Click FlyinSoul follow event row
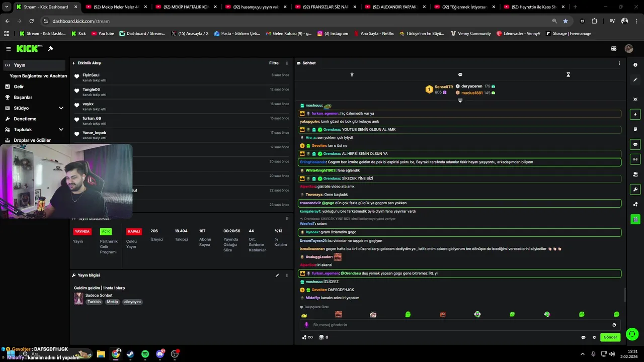Image resolution: width=644 pixels, height=362 pixels. (x=181, y=77)
